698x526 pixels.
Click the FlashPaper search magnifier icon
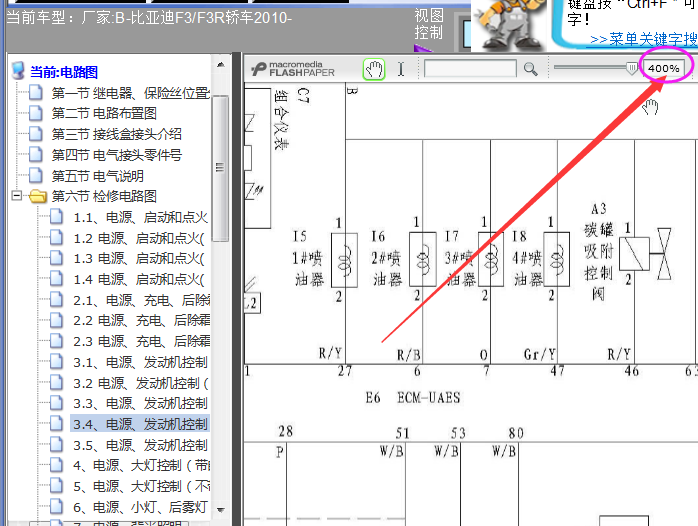(x=530, y=69)
